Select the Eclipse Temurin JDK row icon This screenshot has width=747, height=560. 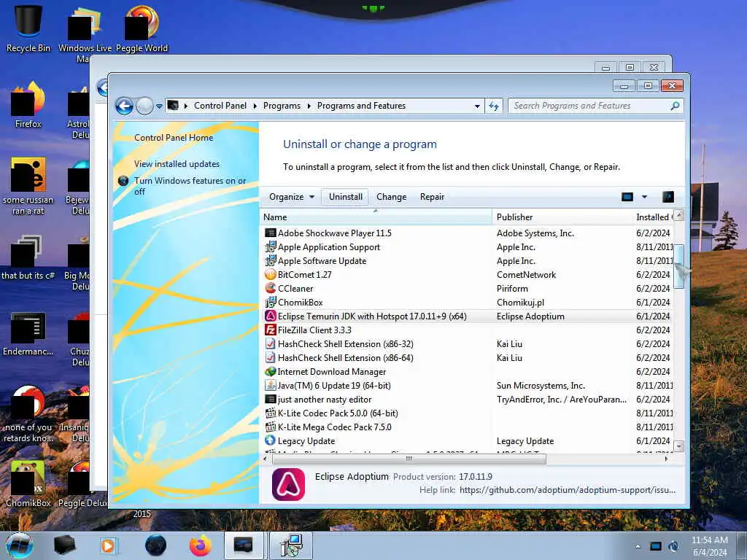[x=271, y=316]
